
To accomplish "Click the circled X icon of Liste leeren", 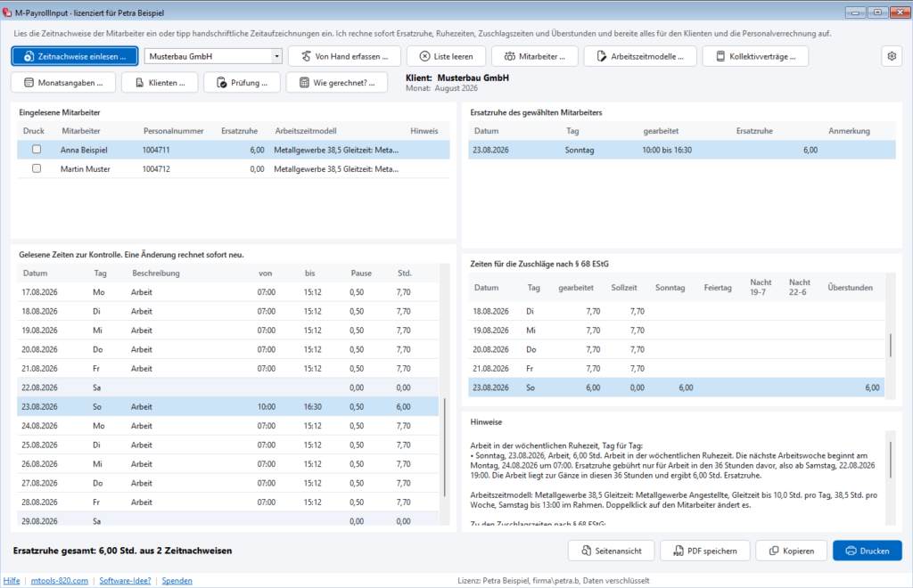I will click(x=425, y=56).
